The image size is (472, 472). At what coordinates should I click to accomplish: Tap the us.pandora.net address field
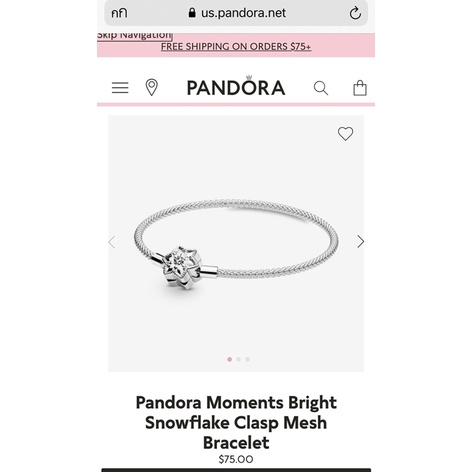[x=236, y=13]
